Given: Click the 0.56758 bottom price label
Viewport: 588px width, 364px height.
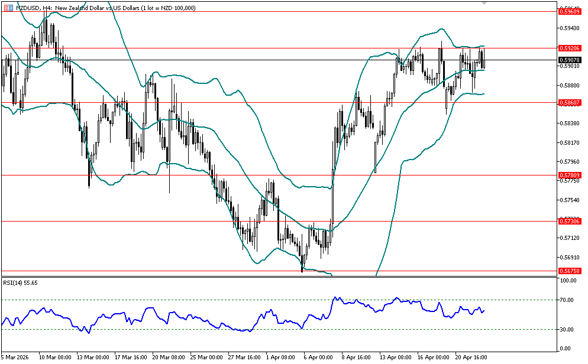Looking at the screenshot, I should [x=569, y=271].
